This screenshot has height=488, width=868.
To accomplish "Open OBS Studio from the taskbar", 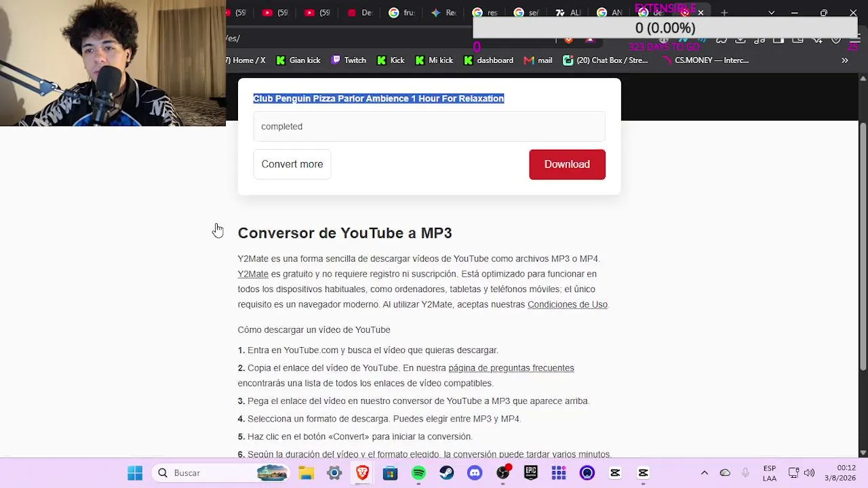I will 502,473.
